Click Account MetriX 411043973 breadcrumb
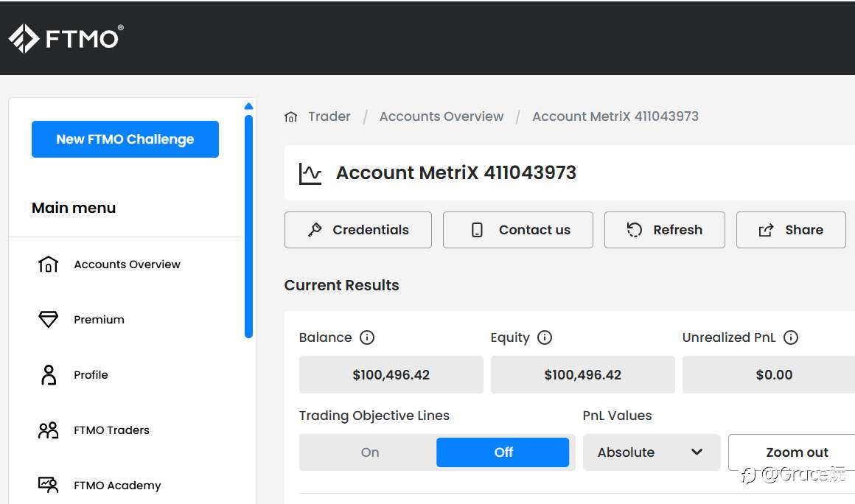This screenshot has width=855, height=504. coord(615,116)
